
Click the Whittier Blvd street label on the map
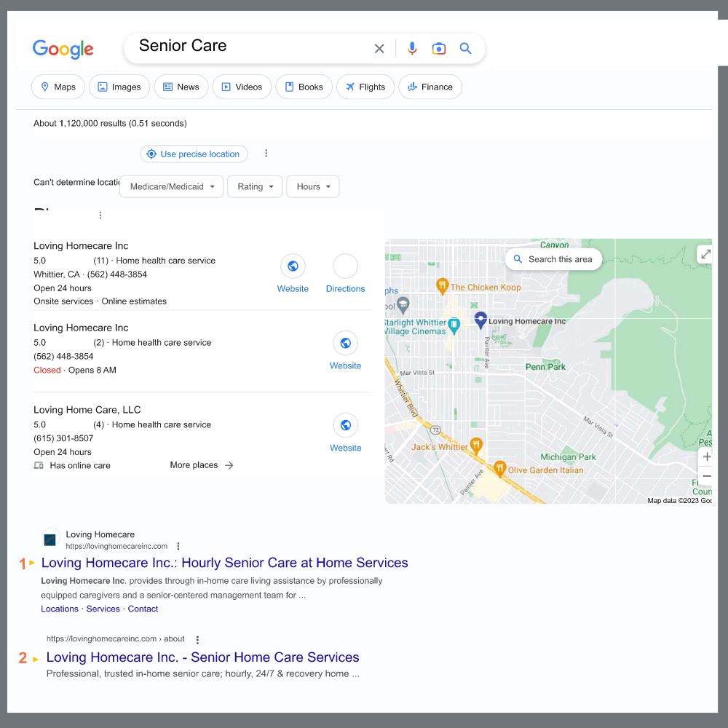(406, 397)
